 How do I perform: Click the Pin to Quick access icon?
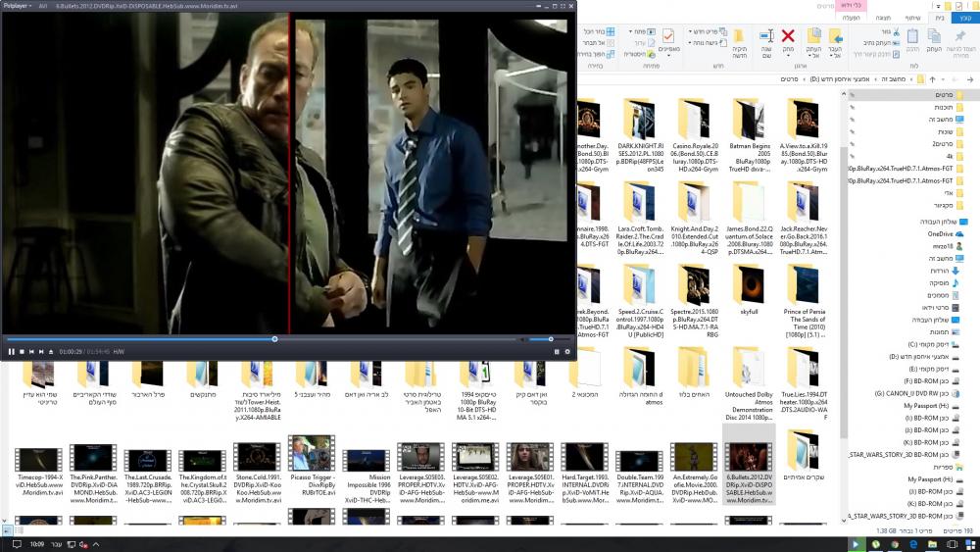960,36
